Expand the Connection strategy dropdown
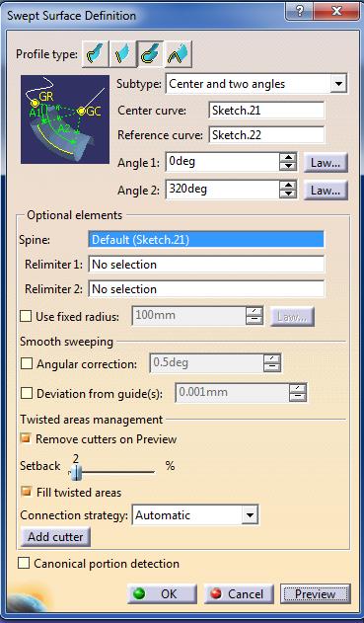Image resolution: width=364 pixels, height=623 pixels. point(250,515)
